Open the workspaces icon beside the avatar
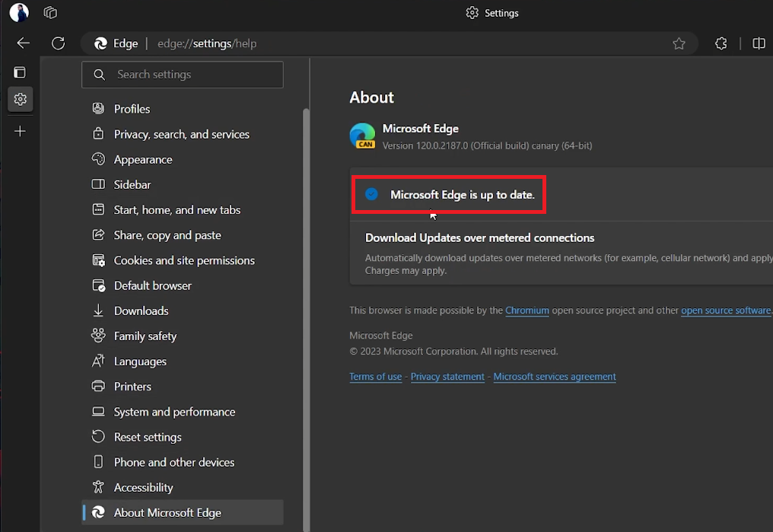 pyautogui.click(x=50, y=12)
